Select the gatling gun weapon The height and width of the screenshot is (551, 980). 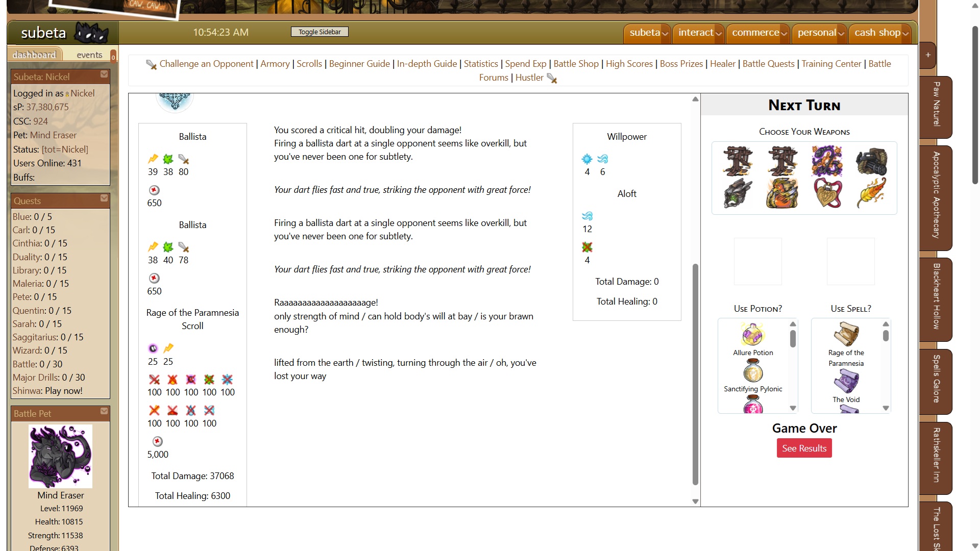coord(871,161)
